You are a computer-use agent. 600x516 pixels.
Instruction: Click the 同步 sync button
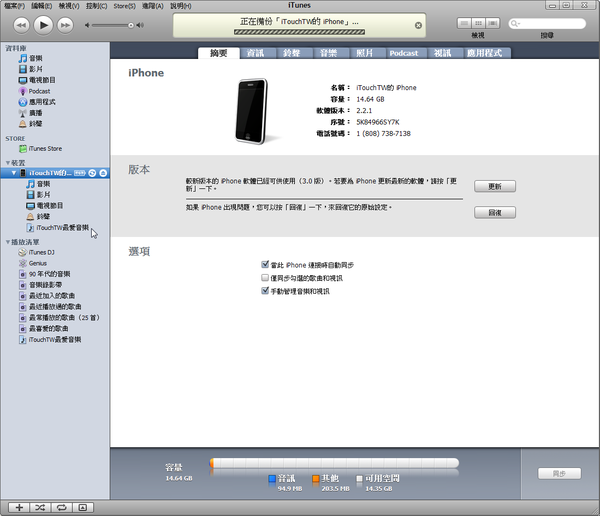coord(559,474)
